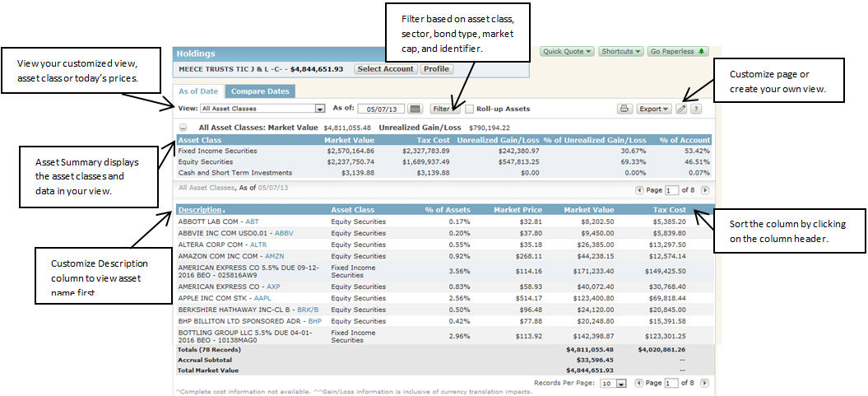Go to previous page using top arrow
Image resolution: width=868 pixels, height=396 pixels.
click(640, 189)
